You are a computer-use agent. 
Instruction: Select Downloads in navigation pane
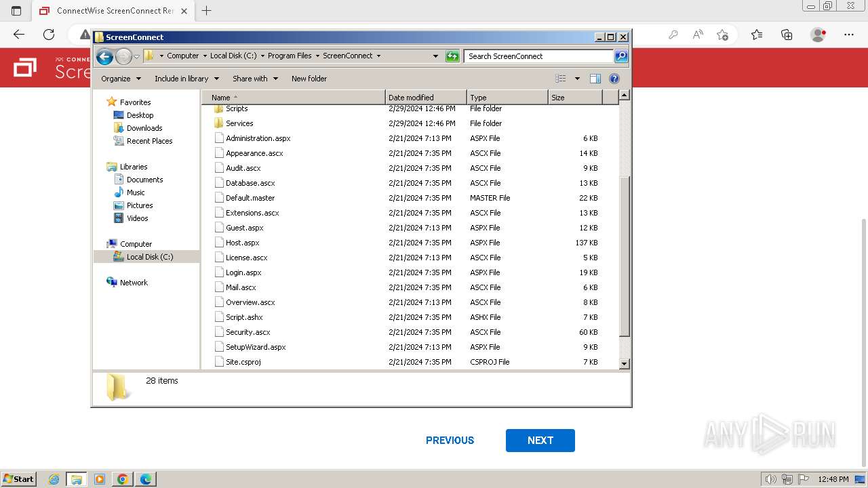(x=144, y=128)
